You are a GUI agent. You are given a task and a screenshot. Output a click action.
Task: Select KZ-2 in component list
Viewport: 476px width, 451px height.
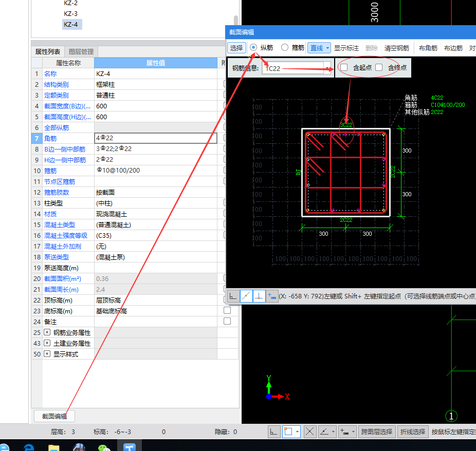(71, 3)
